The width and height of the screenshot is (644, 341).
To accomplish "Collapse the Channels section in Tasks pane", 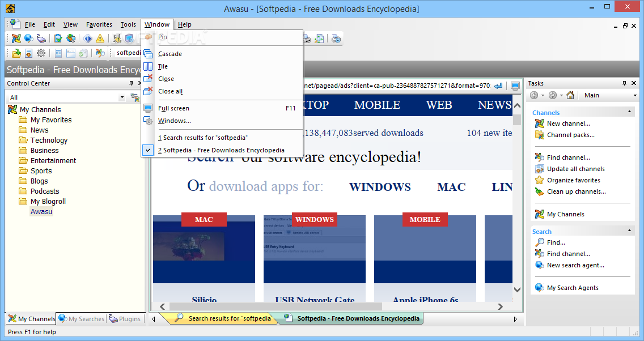I will (629, 112).
